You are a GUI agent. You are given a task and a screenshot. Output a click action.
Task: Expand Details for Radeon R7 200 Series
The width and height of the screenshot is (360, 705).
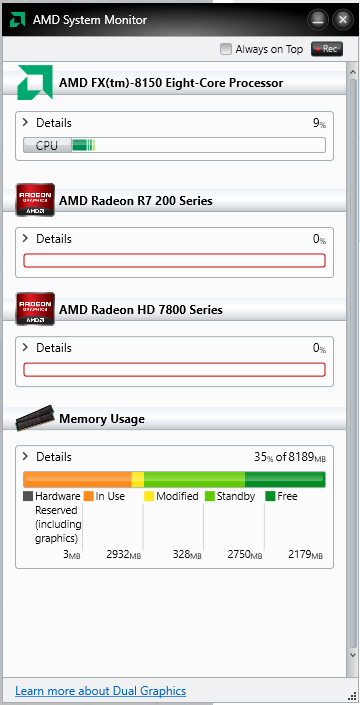coord(47,239)
